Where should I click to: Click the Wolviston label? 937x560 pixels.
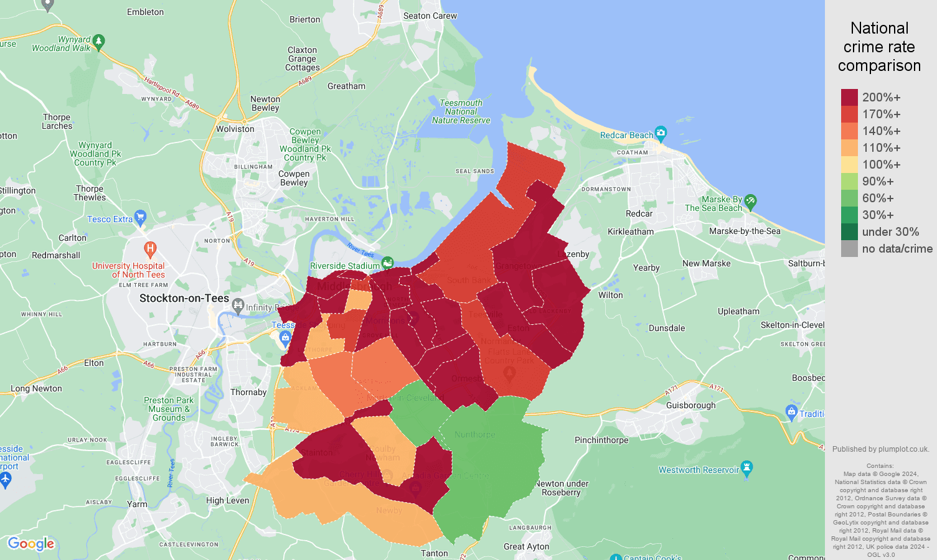coord(235,129)
